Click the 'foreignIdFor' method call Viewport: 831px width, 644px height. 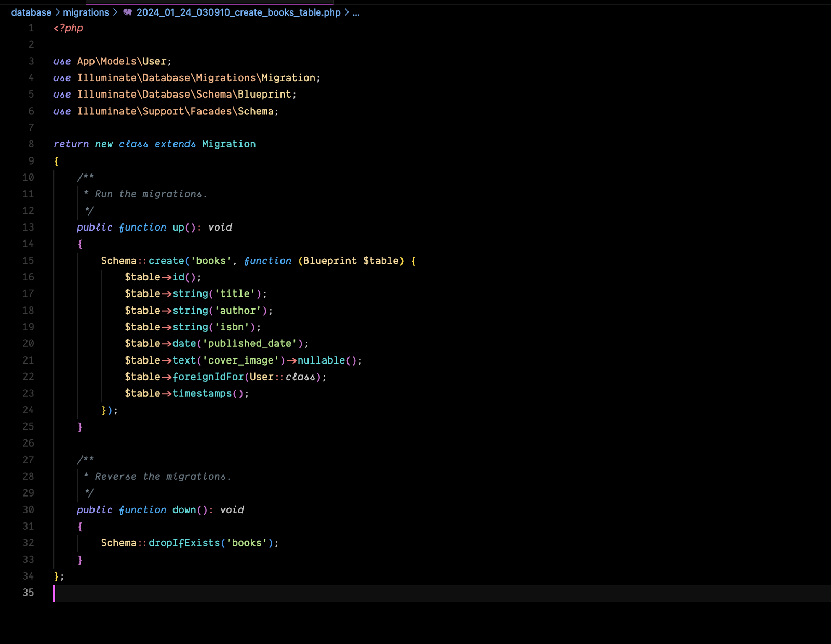point(208,377)
